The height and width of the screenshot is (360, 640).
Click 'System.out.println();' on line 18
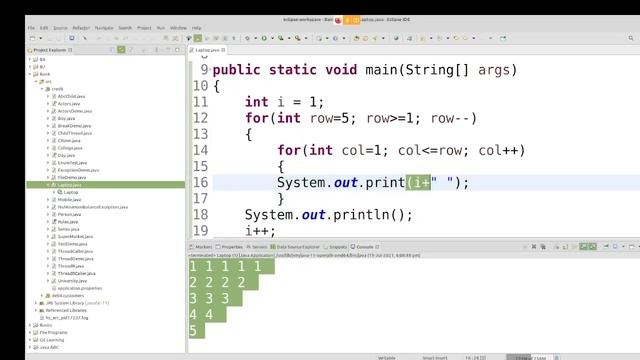(x=329, y=215)
